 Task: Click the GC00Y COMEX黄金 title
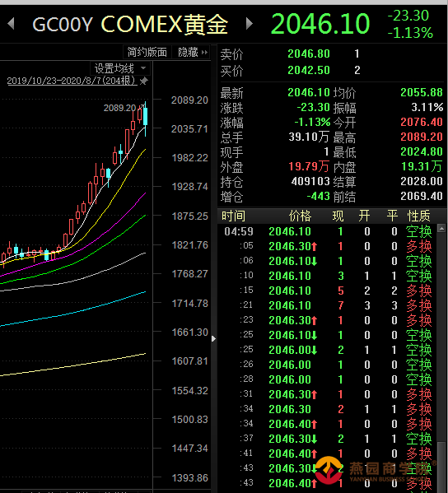pyautogui.click(x=130, y=24)
